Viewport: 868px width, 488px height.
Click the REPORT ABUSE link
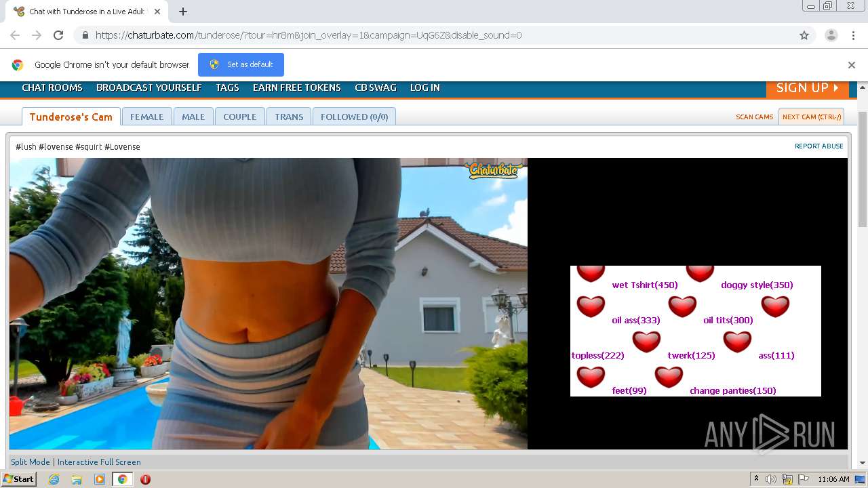[819, 146]
